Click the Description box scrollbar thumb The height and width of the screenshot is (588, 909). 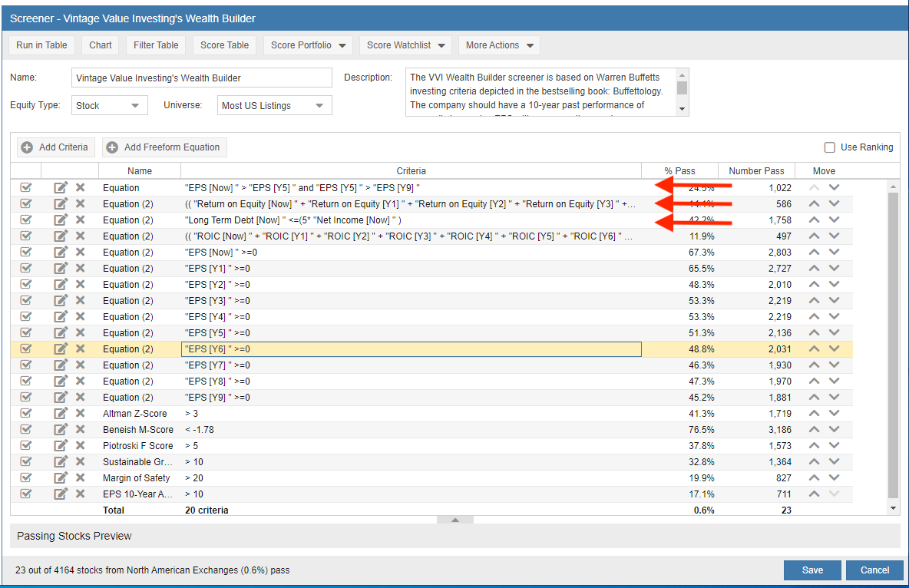click(683, 88)
